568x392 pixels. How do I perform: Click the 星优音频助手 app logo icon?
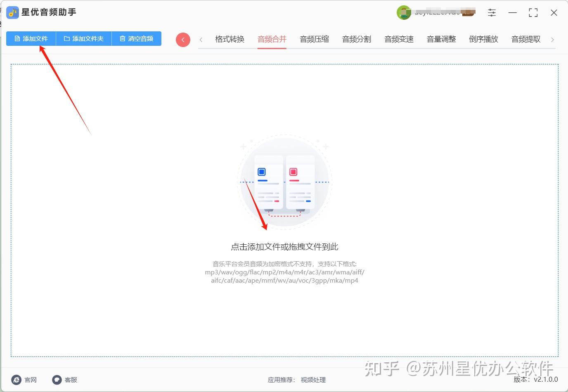tap(13, 12)
